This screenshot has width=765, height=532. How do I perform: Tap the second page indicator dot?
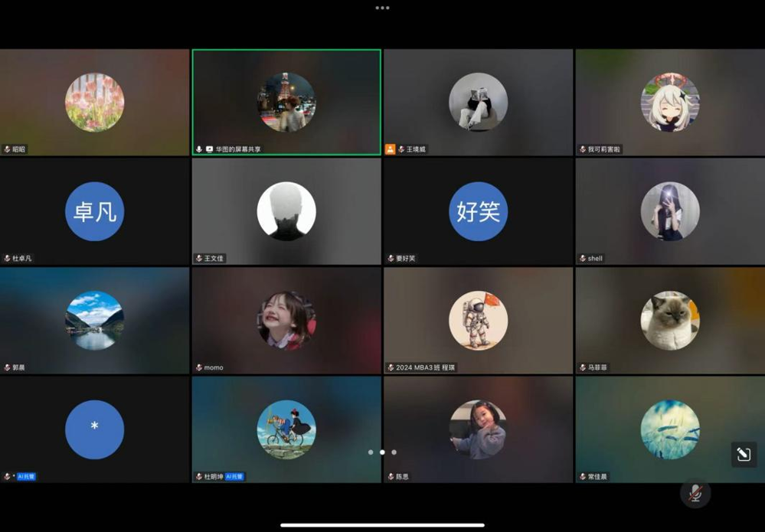coord(382,452)
